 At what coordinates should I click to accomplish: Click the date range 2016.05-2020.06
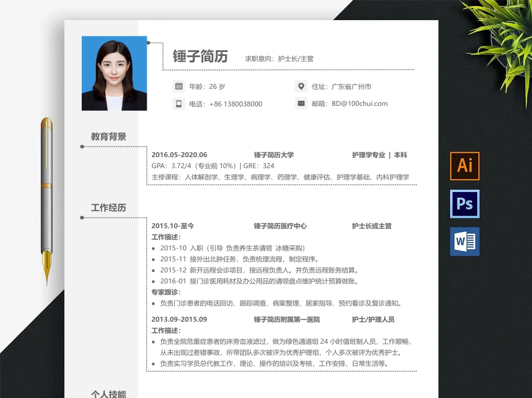click(x=179, y=155)
